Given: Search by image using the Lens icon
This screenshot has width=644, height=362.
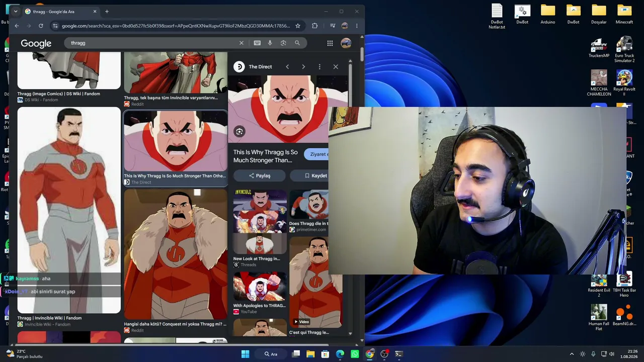Looking at the screenshot, I should click(283, 43).
